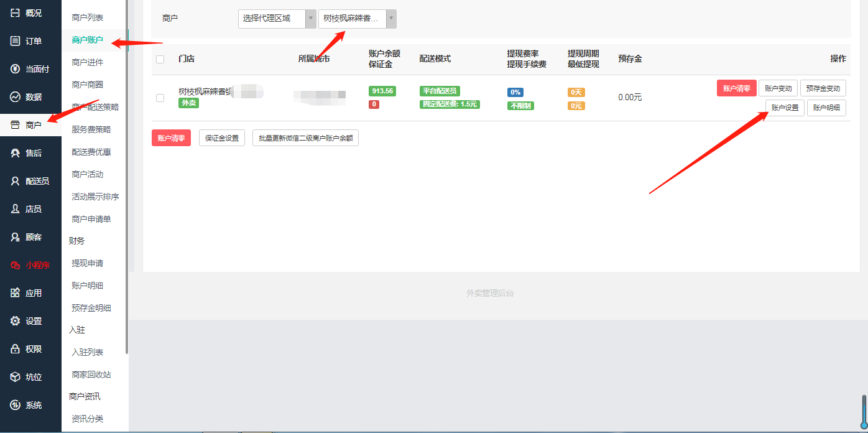Click the 坑位 cube icon

point(16,377)
